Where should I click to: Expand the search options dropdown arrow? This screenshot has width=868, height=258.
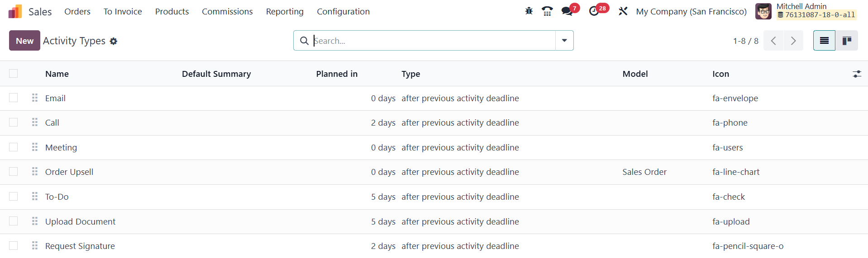point(564,41)
